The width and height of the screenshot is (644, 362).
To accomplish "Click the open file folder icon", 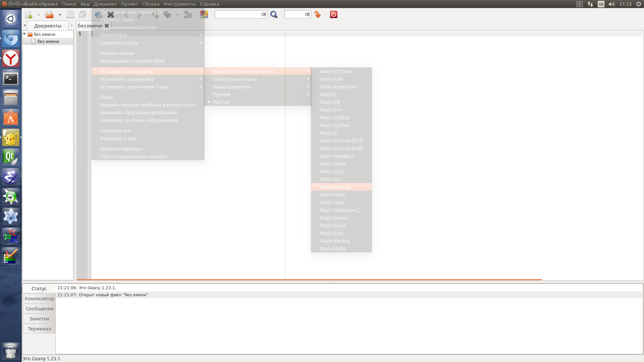I will click(x=49, y=15).
